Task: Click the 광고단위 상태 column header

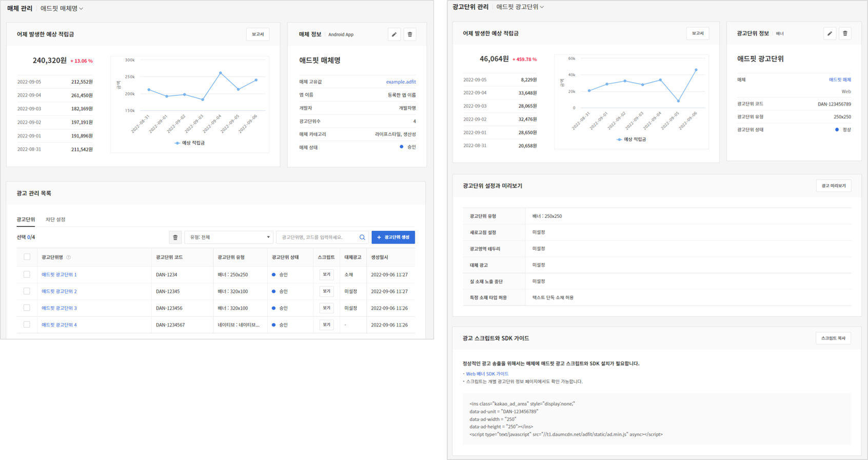Action: click(x=285, y=257)
